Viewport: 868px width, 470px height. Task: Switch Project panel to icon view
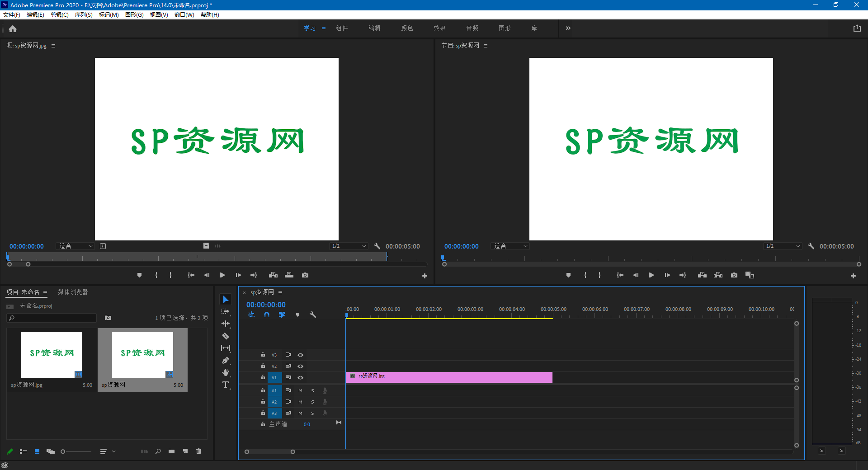(x=37, y=451)
